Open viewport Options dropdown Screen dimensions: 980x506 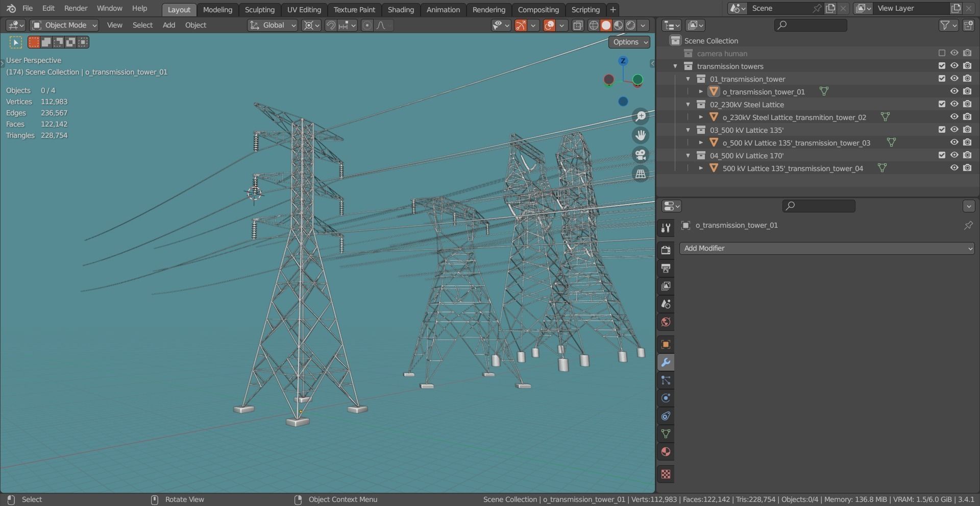(629, 42)
